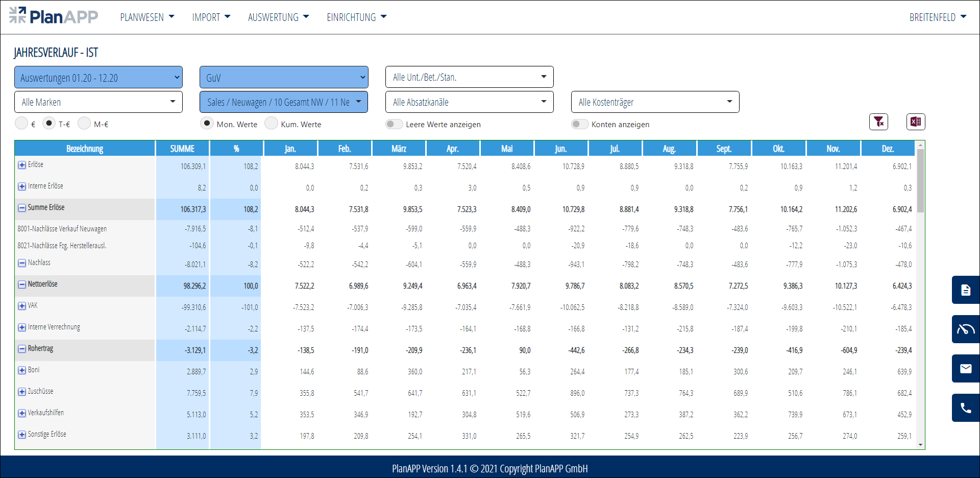This screenshot has width=980, height=478.
Task: Click the table's vertical scrollbar down arrow
Action: pos(920,445)
